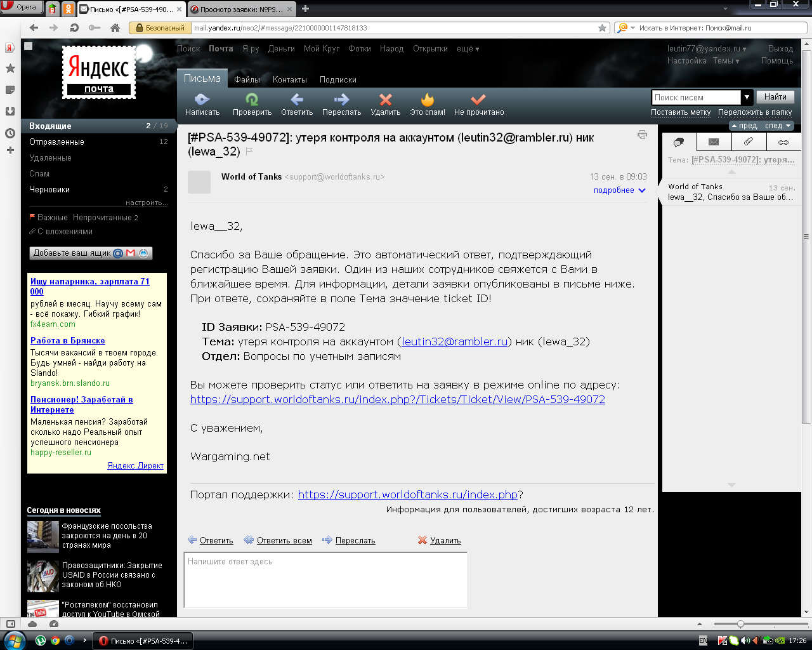Reload the page in Opera
This screenshot has width=812, height=650.
pos(74,28)
